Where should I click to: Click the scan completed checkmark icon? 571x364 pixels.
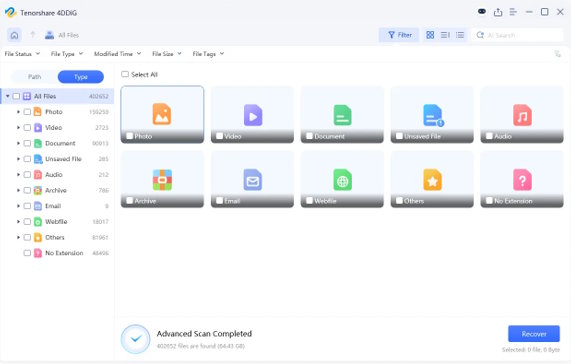click(135, 339)
